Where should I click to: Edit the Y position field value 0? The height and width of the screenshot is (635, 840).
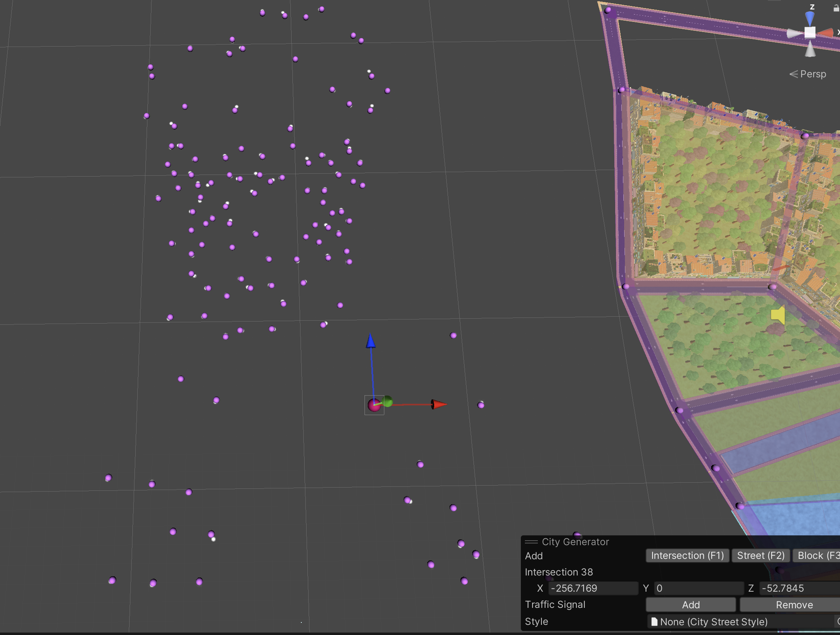(699, 588)
